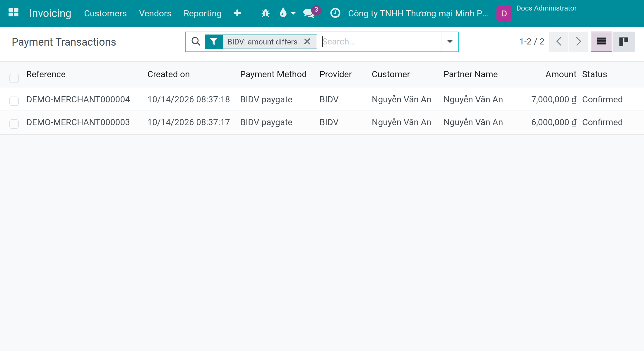Image resolution: width=644 pixels, height=351 pixels.
Task: Click the funnel filter icon
Action: tap(214, 42)
